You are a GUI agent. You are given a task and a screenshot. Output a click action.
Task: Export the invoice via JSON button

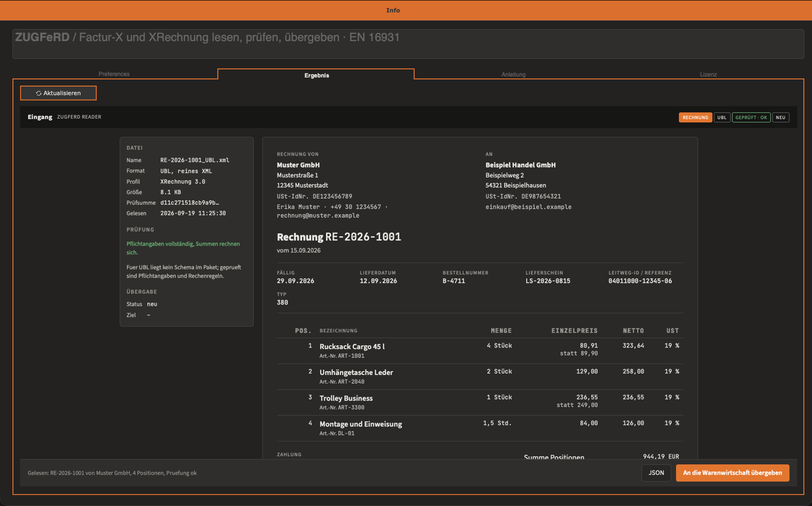coord(656,473)
